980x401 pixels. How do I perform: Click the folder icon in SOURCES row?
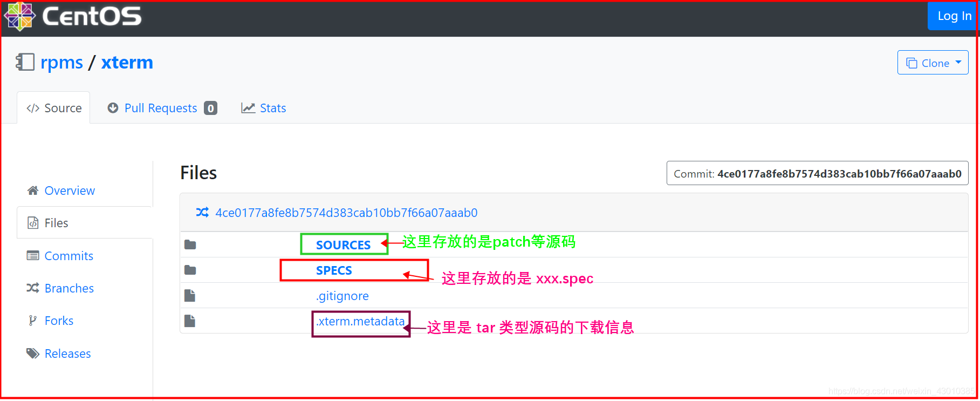[x=190, y=245]
